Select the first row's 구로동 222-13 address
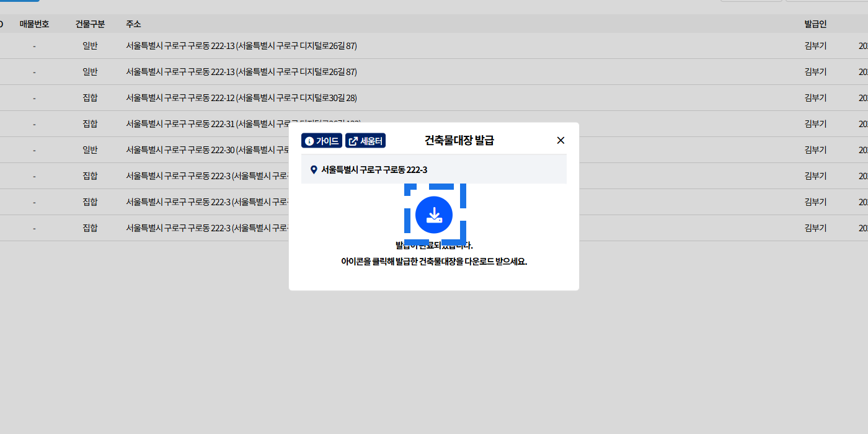Screen dimensions: 868x434 pyautogui.click(x=241, y=46)
